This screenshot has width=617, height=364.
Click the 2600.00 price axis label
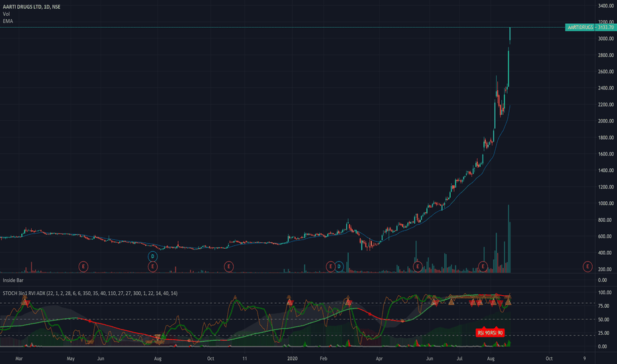[x=606, y=71]
